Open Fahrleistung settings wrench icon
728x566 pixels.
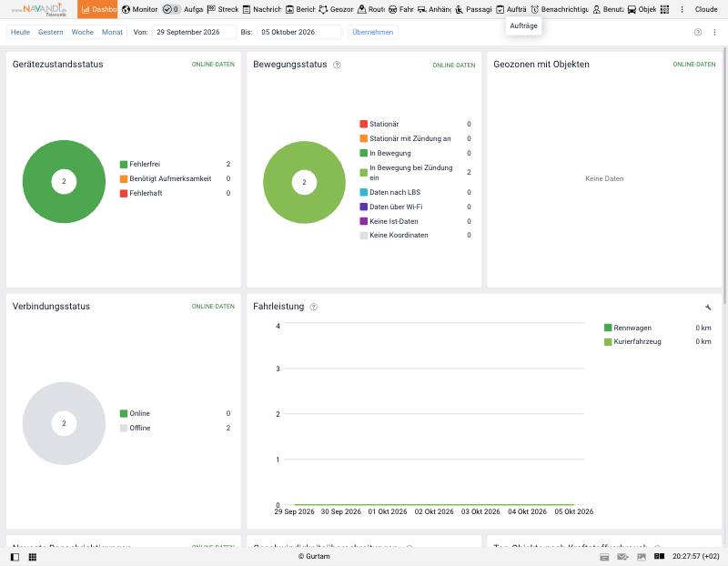[x=708, y=307]
